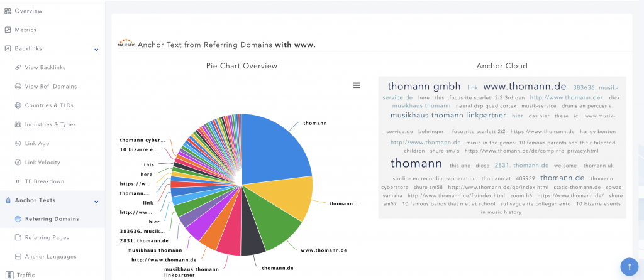644x280 pixels.
Task: Click the Industries & Types icon
Action: (x=18, y=124)
